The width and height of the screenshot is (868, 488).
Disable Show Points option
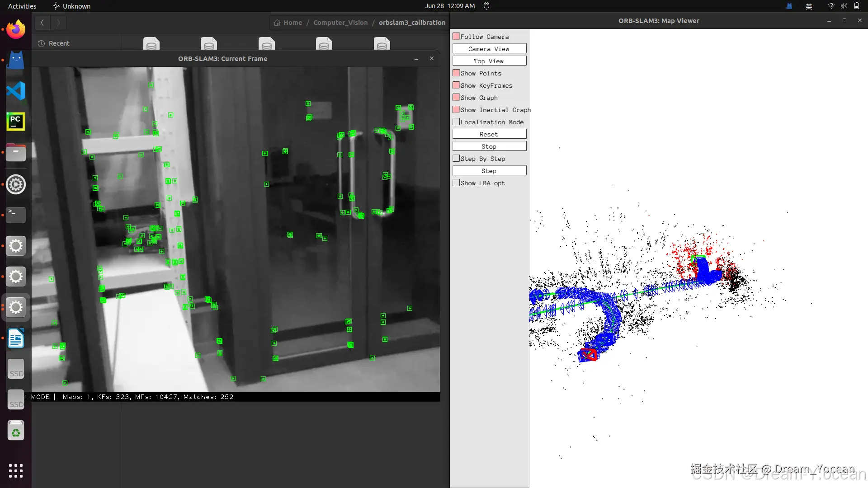click(x=457, y=73)
